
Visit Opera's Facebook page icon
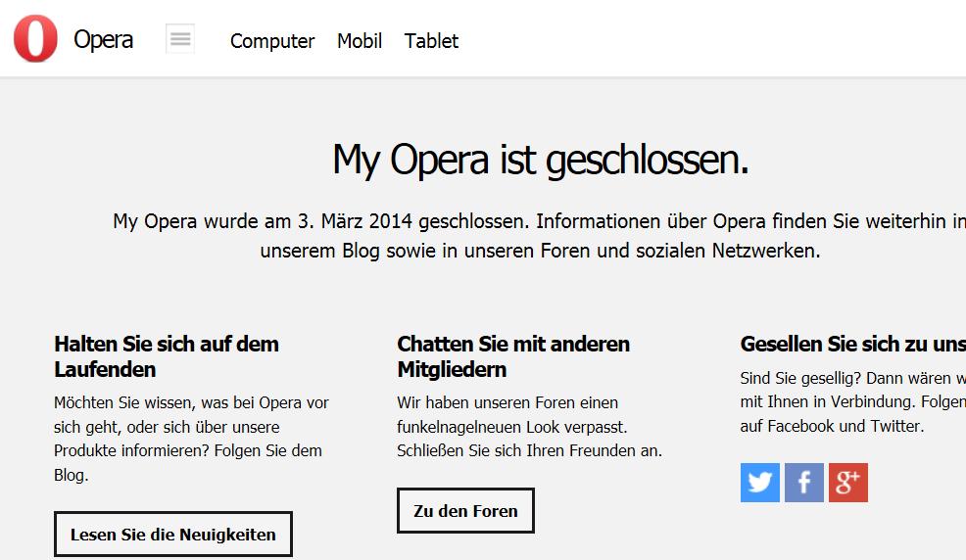(x=804, y=483)
